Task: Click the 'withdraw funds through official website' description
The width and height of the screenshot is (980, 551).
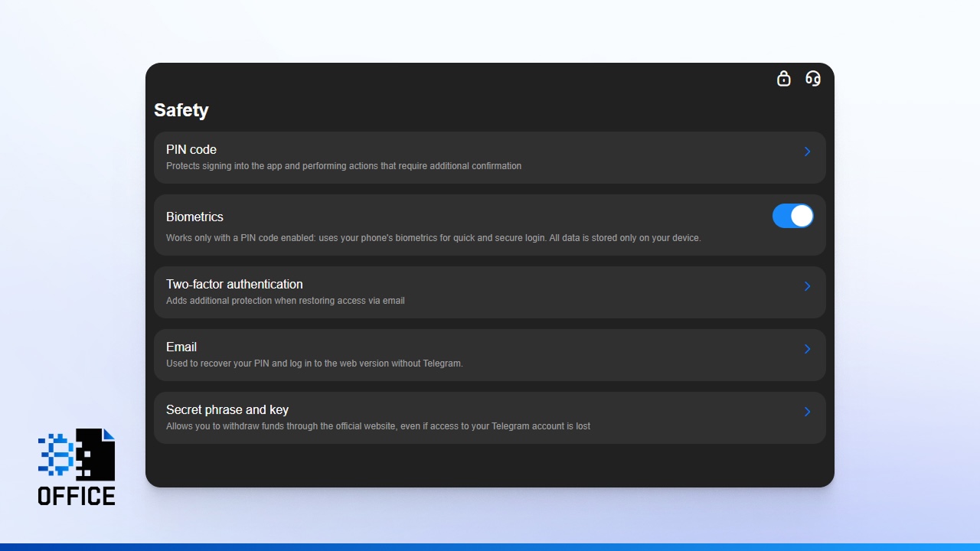Action: [378, 426]
